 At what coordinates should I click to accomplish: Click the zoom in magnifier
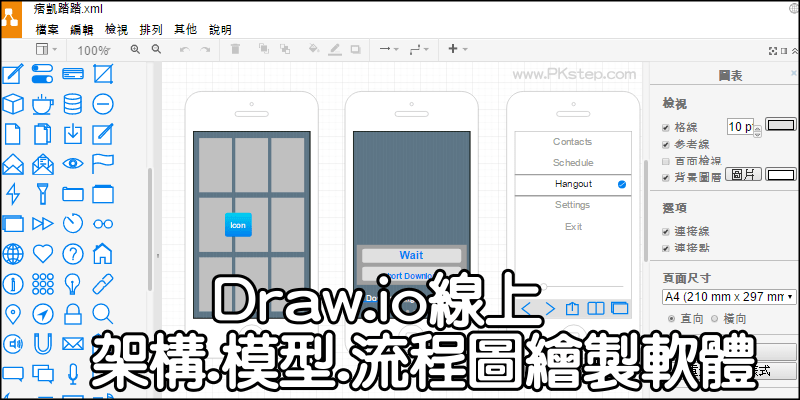click(135, 49)
